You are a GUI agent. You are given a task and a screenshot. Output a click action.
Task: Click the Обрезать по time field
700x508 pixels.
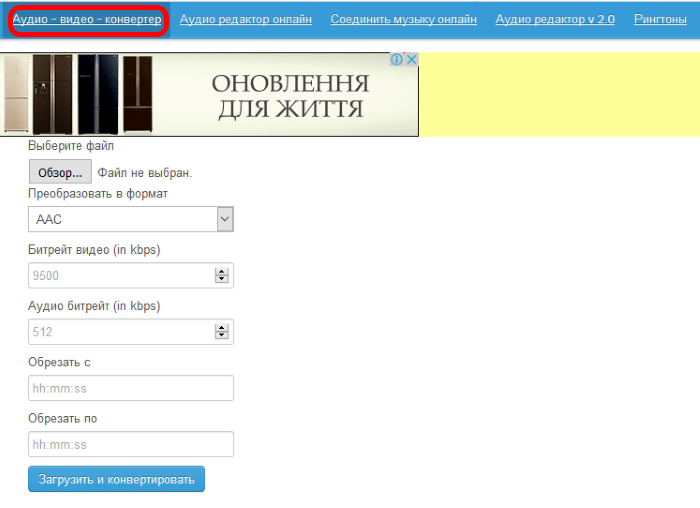tap(131, 444)
